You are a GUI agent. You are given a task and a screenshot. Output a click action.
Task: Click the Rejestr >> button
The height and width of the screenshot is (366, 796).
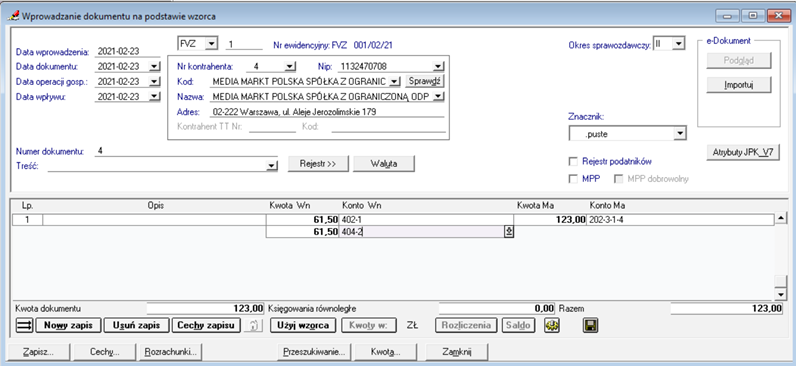coord(318,163)
